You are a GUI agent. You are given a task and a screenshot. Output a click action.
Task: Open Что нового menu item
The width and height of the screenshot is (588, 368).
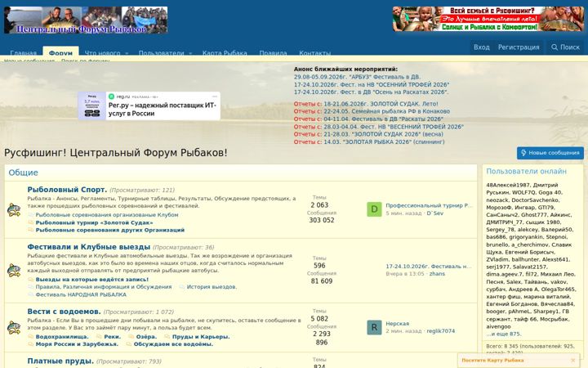click(x=102, y=52)
